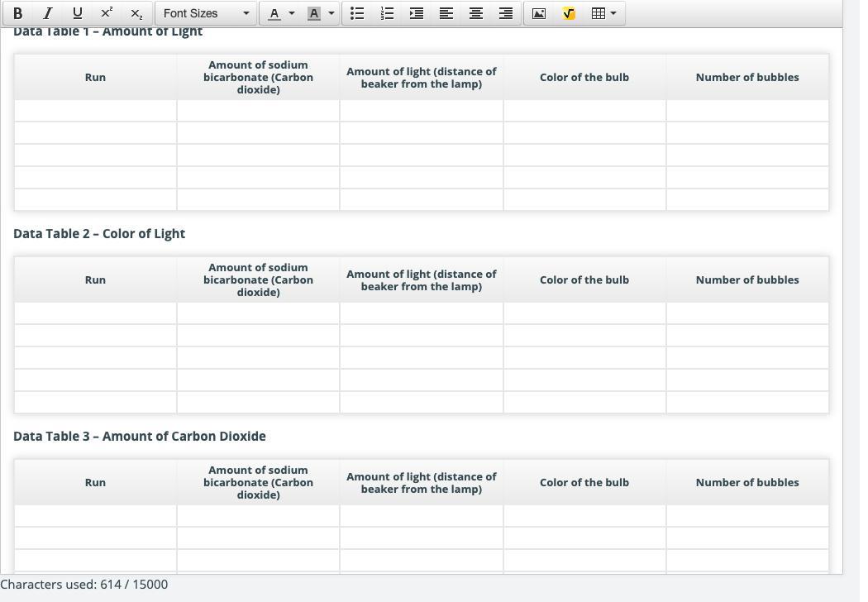Select 'Color of the bulb' header in Data Table 2
868x602 pixels.
pyautogui.click(x=584, y=279)
